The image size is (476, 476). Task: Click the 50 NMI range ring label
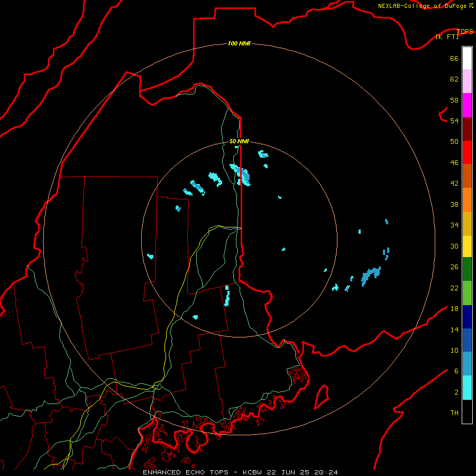pos(239,141)
